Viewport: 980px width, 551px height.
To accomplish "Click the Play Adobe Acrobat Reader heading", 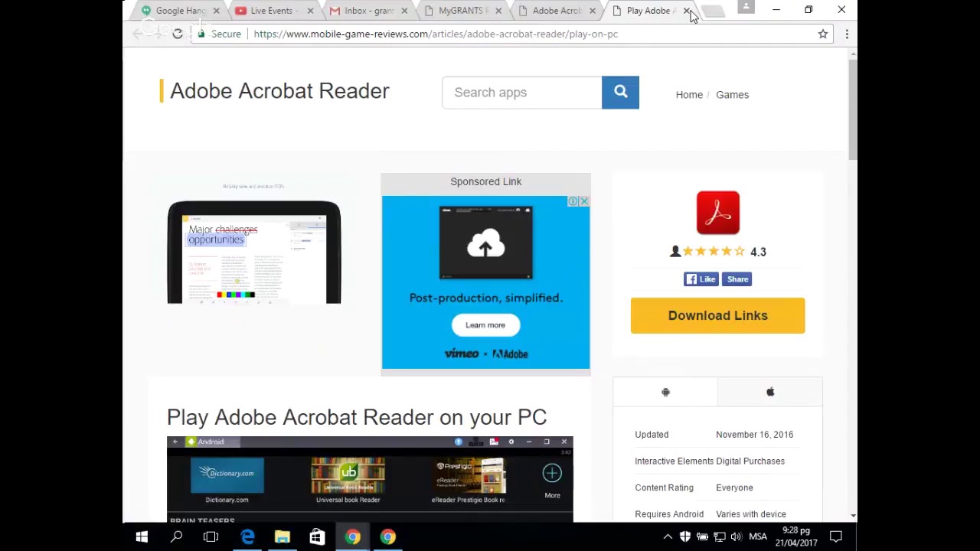I will point(357,417).
